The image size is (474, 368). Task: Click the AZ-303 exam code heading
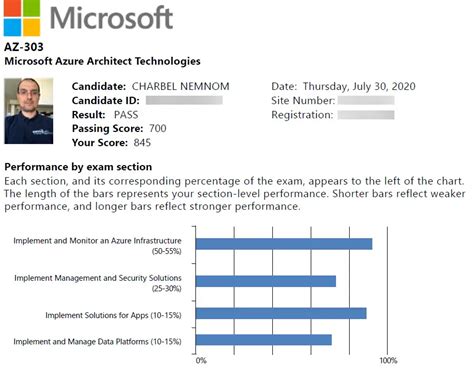point(24,47)
